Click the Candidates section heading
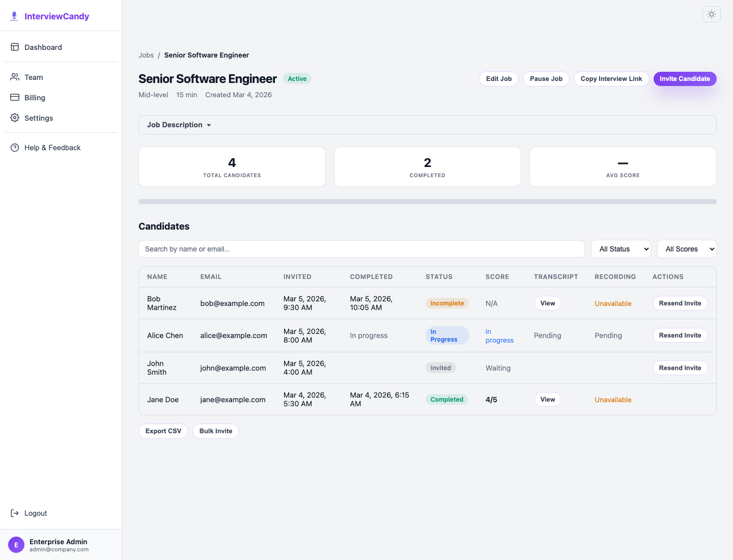Screen dimensions: 733x560 pos(164,227)
